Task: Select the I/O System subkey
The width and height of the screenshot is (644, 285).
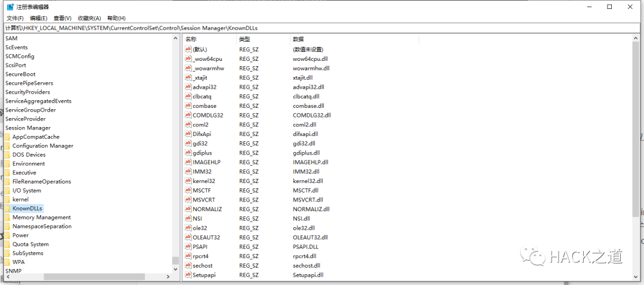Action: coord(27,191)
